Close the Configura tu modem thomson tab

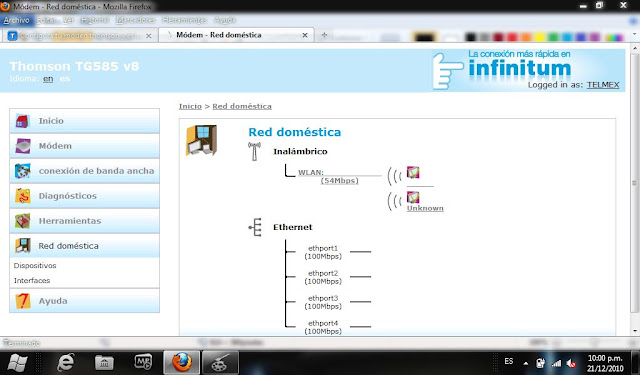coord(149,36)
